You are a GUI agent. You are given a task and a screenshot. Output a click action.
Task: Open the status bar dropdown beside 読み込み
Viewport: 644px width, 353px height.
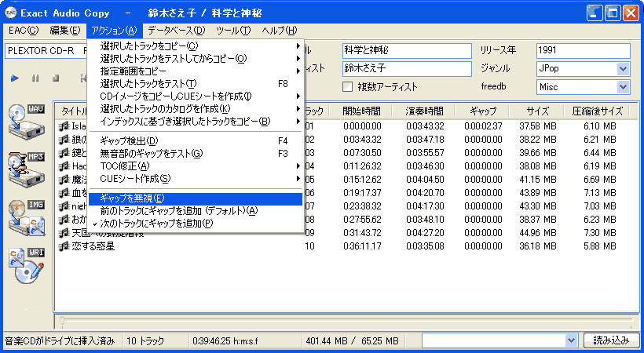pyautogui.click(x=571, y=340)
